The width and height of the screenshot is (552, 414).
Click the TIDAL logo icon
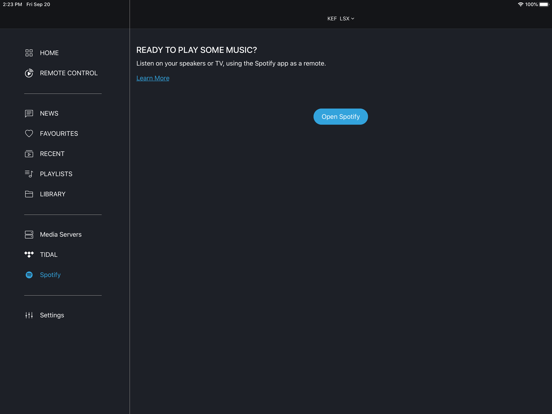[29, 255]
